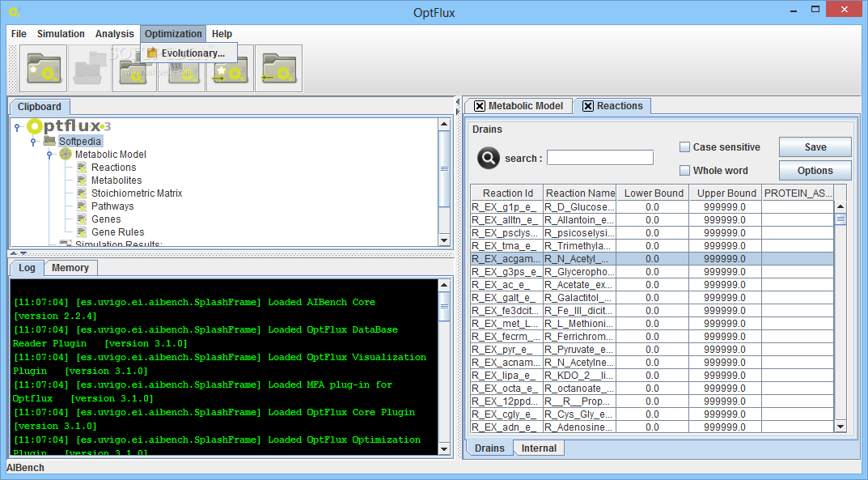Click the clipboard tree scrollbar down arrow

click(x=444, y=240)
